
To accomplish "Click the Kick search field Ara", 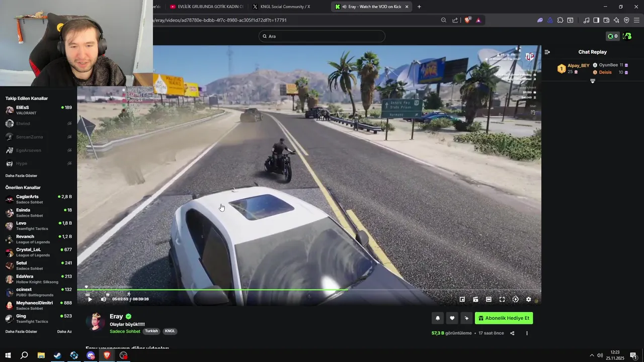I will click(322, 36).
